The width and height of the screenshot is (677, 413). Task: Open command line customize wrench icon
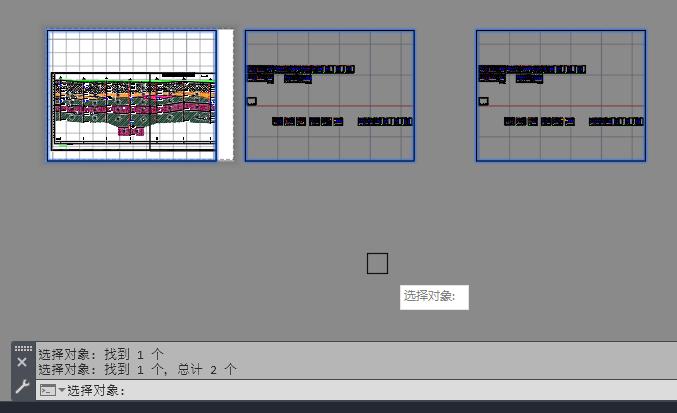(x=22, y=386)
